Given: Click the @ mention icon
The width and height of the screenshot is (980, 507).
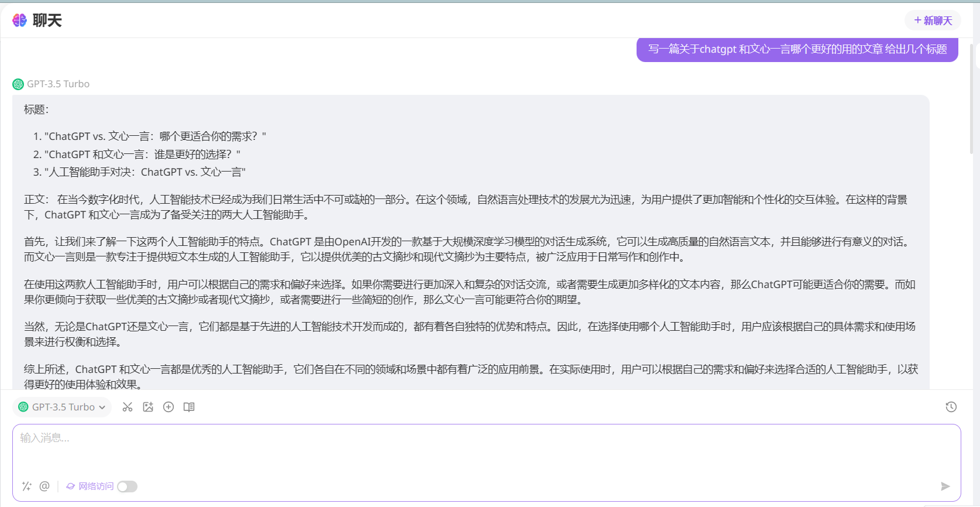Looking at the screenshot, I should click(x=44, y=486).
